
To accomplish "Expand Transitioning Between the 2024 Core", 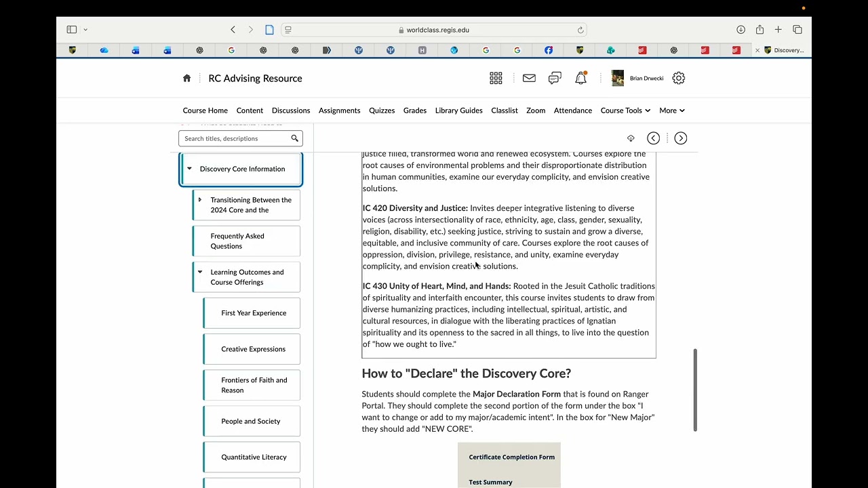I will 199,200.
